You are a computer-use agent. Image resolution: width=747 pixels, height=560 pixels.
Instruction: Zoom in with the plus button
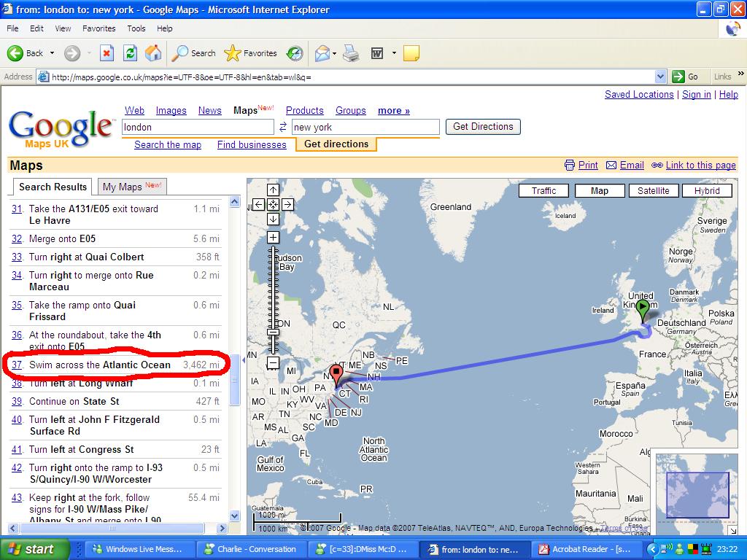pos(273,237)
